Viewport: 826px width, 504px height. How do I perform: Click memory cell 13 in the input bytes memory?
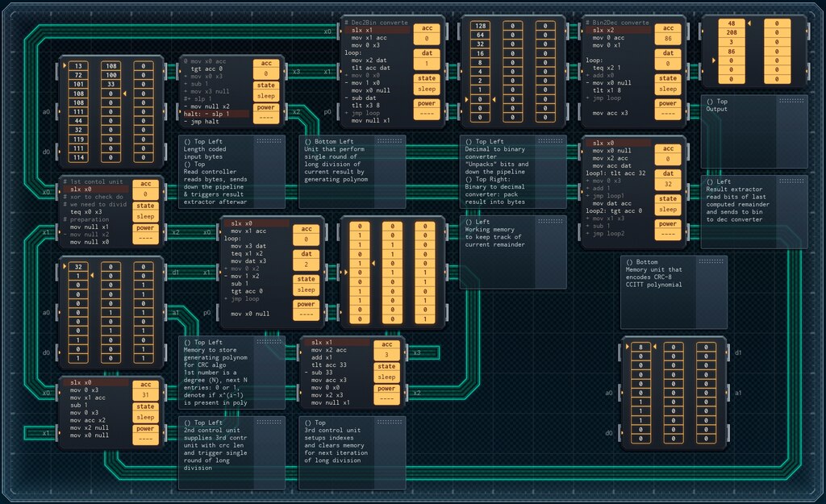78,66
